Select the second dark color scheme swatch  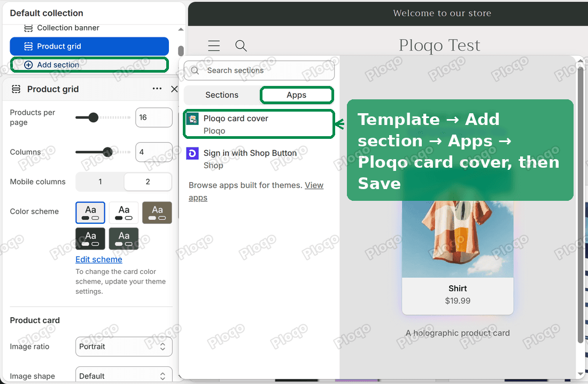(x=124, y=239)
